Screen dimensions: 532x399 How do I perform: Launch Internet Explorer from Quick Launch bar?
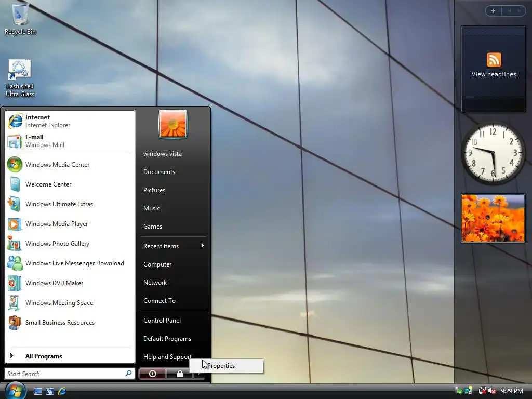(x=62, y=391)
